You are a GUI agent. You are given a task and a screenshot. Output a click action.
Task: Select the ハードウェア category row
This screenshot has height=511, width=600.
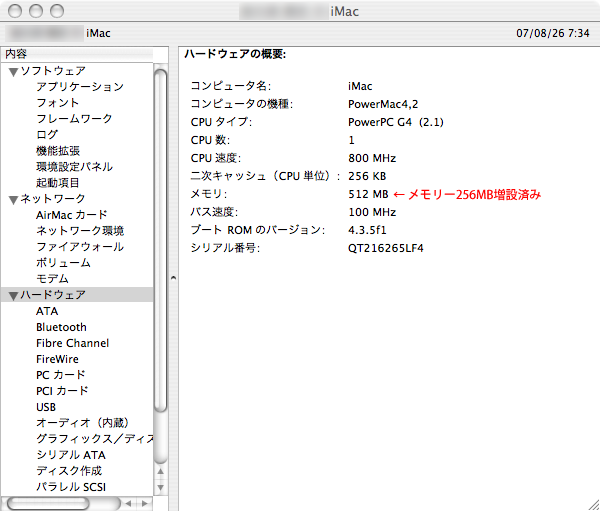coord(77,295)
